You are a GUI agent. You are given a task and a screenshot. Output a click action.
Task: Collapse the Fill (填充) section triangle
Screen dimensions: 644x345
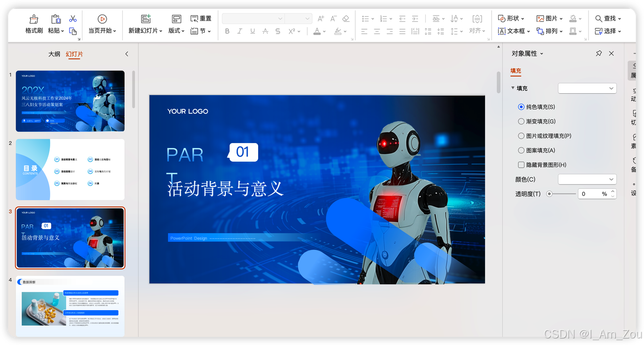pos(513,88)
